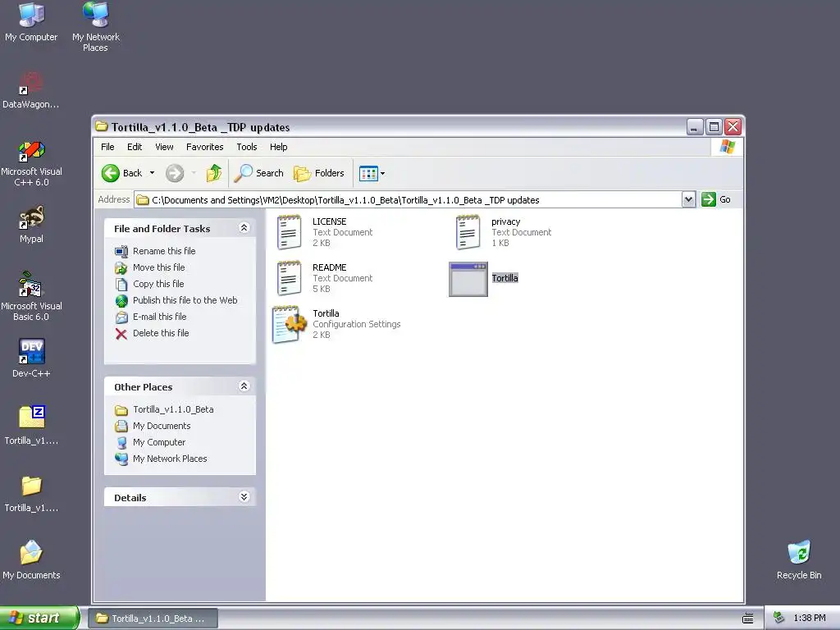Collapse File and Folder Tasks panel
The width and height of the screenshot is (840, 630).
coord(244,228)
